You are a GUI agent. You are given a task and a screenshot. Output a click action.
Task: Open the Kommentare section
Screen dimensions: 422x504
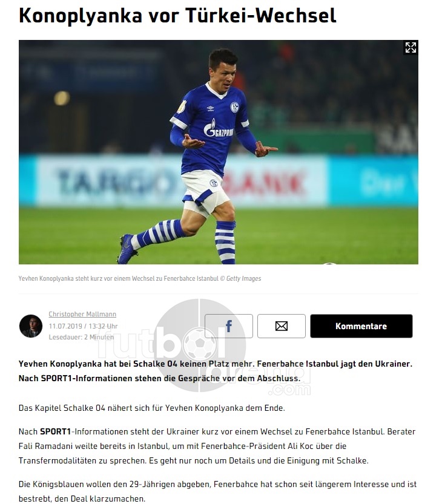coord(361,326)
